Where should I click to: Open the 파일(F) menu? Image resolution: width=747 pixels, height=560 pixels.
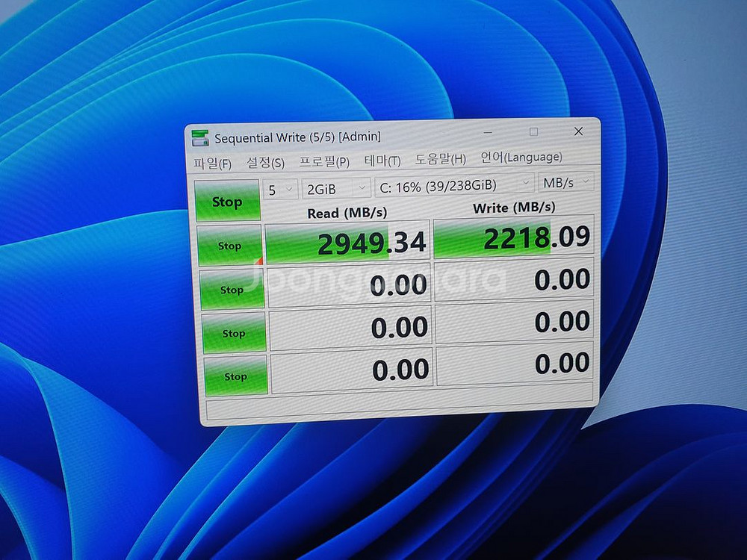[x=212, y=163]
